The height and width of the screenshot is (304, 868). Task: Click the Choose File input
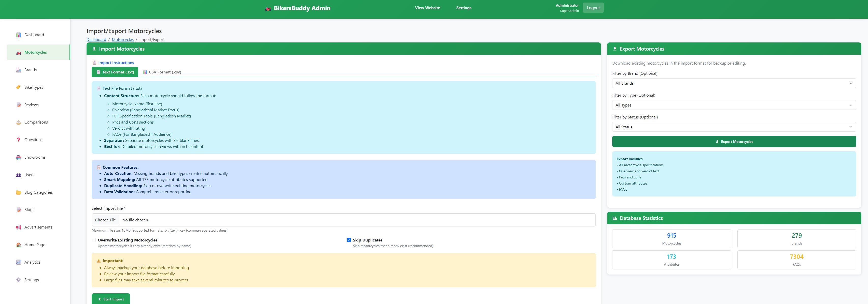tap(105, 220)
